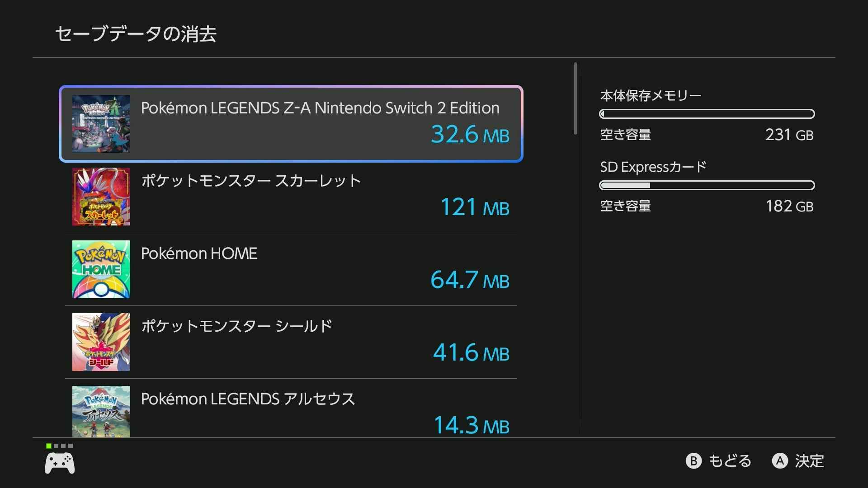Image resolution: width=868 pixels, height=488 pixels.
Task: Click the Pokémon LEGENDS Arceus game icon
Action: [101, 411]
